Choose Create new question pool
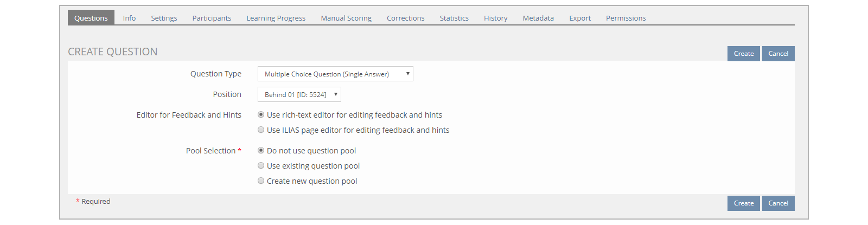Viewport: 868px width, 225px height. pos(261,181)
